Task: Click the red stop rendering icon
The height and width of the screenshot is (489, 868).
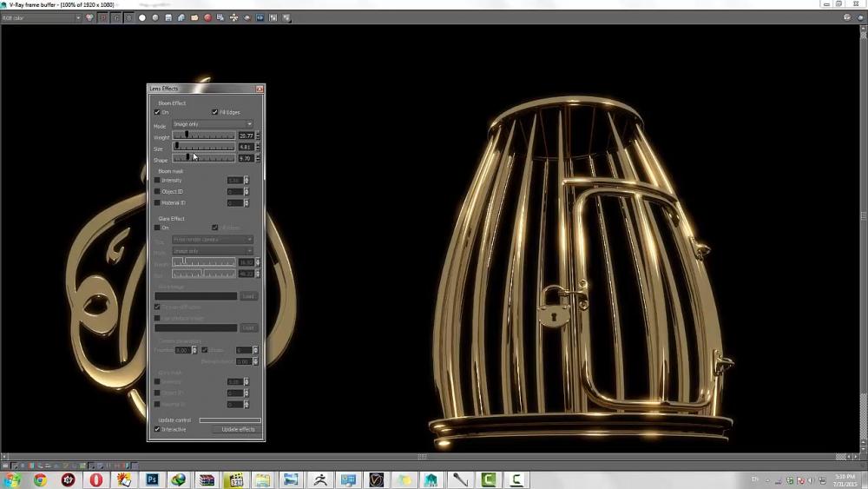Action: click(207, 17)
